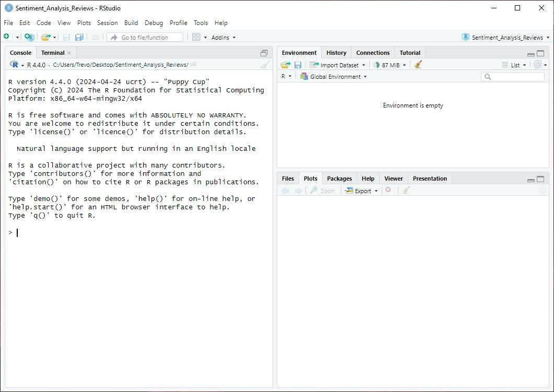Clear the console with broom icon

tap(265, 65)
